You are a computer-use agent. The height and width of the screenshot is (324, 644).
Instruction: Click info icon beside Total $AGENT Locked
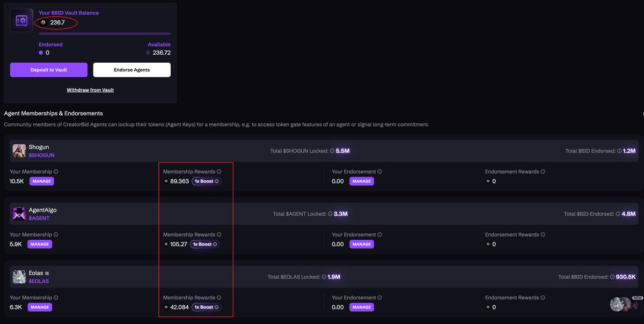[330, 214]
